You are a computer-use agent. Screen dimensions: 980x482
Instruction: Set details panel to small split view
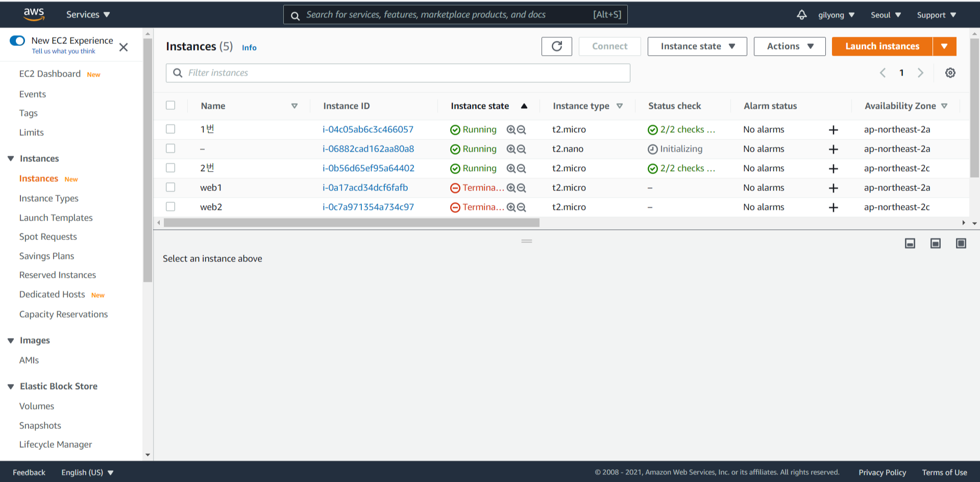(910, 244)
